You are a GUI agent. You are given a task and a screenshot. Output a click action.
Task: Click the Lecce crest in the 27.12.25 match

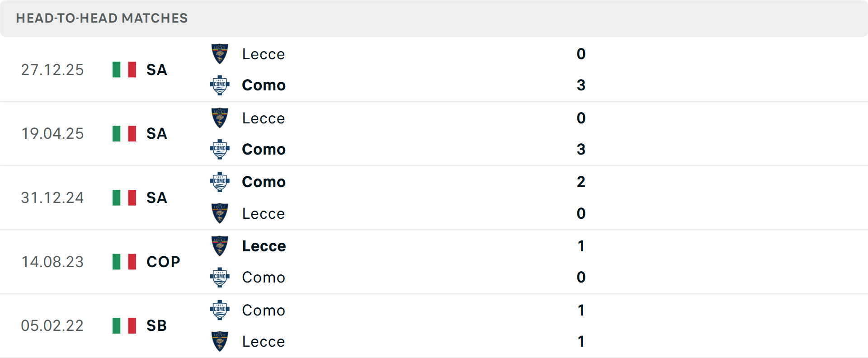click(220, 54)
